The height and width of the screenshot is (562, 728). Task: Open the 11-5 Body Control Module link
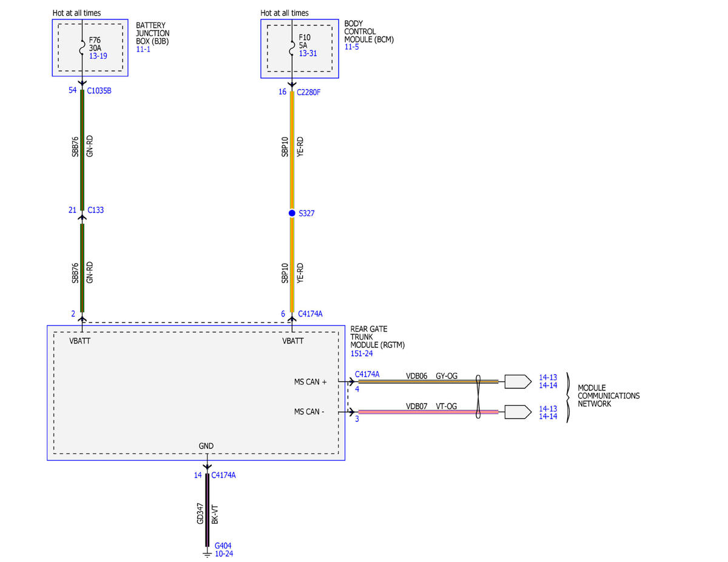tap(351, 47)
